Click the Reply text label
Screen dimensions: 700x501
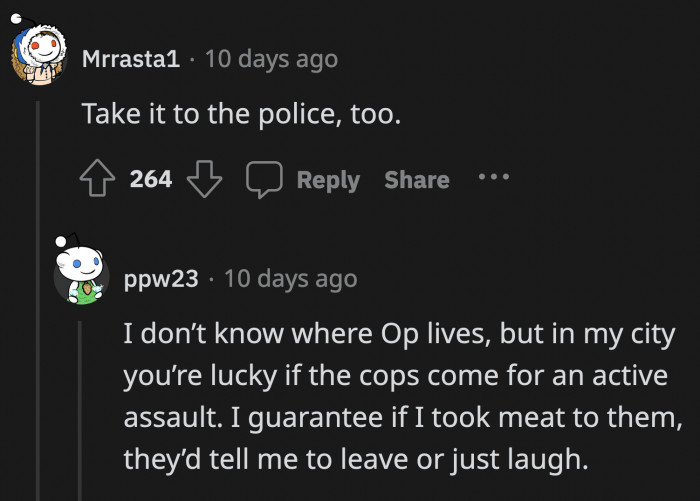pyautogui.click(x=328, y=180)
